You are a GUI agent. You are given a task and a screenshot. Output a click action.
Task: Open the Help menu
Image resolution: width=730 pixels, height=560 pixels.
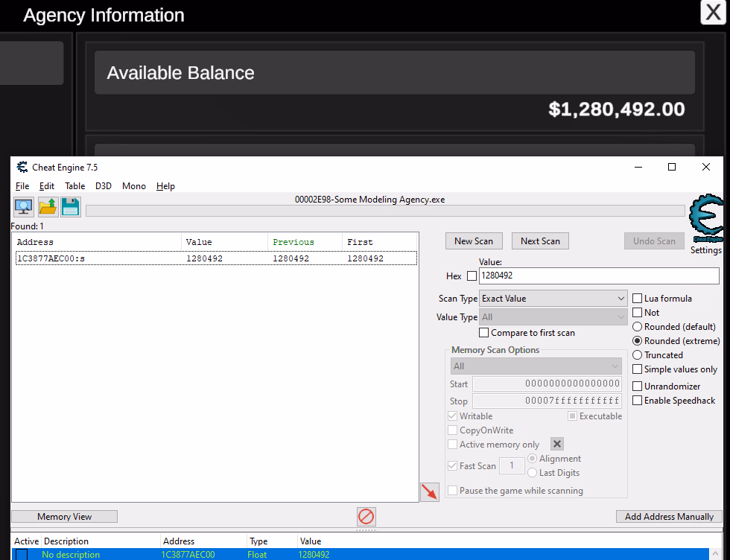pyautogui.click(x=165, y=186)
